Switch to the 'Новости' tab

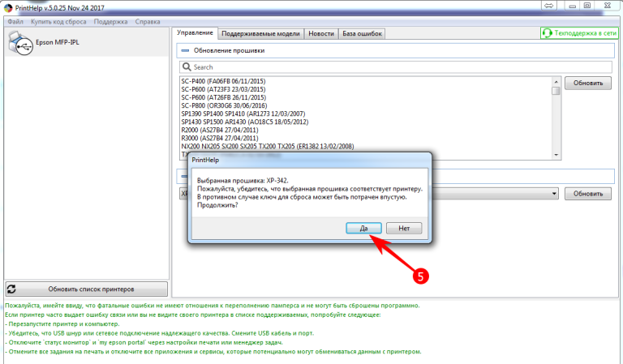pyautogui.click(x=321, y=34)
